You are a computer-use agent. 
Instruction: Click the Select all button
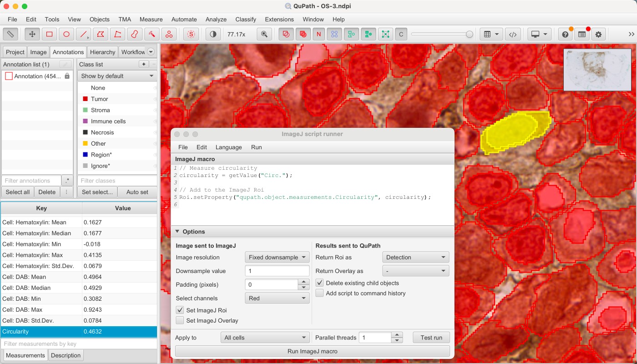18,192
